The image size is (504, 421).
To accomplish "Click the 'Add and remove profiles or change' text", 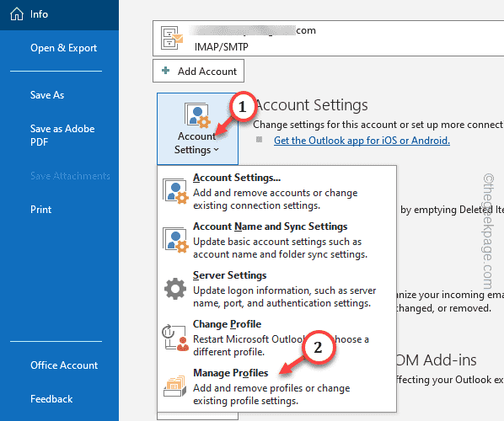I will [271, 388].
